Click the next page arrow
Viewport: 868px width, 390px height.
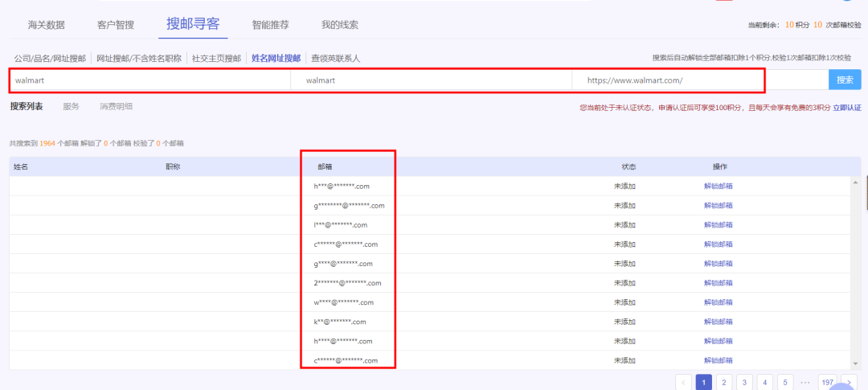click(849, 382)
